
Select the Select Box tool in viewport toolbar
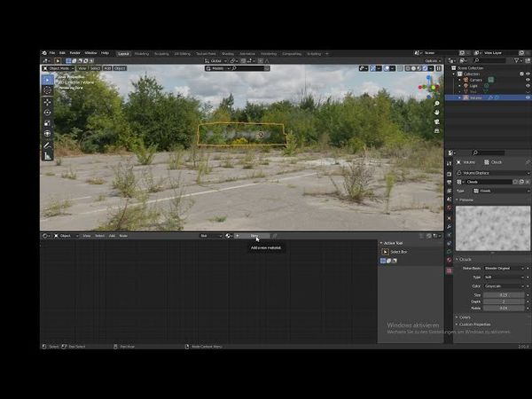pyautogui.click(x=48, y=80)
